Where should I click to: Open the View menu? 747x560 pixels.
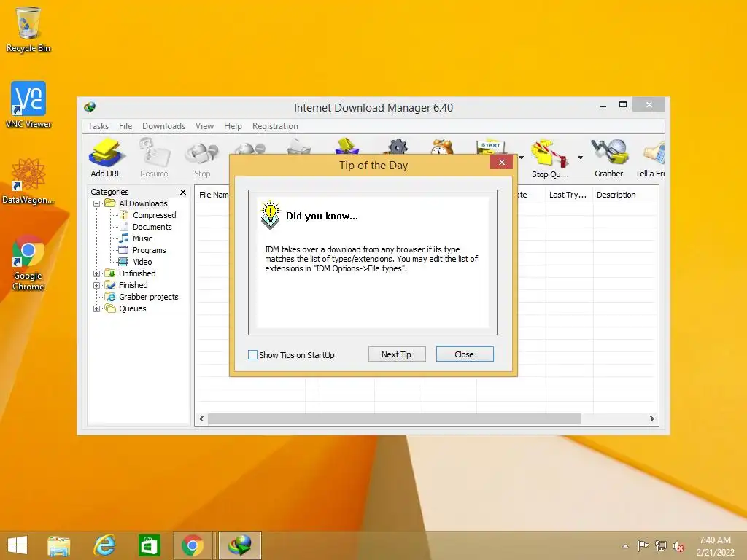[204, 126]
